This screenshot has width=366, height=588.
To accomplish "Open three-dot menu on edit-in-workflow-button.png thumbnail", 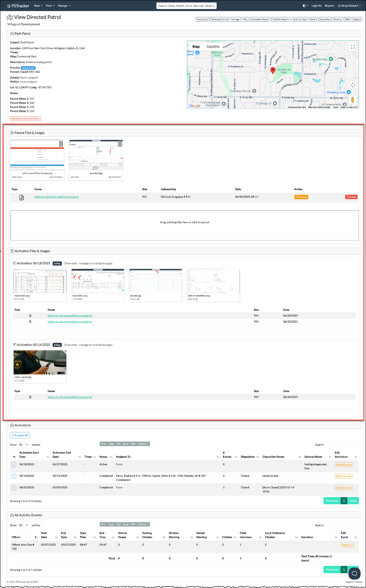I will click(61, 144).
